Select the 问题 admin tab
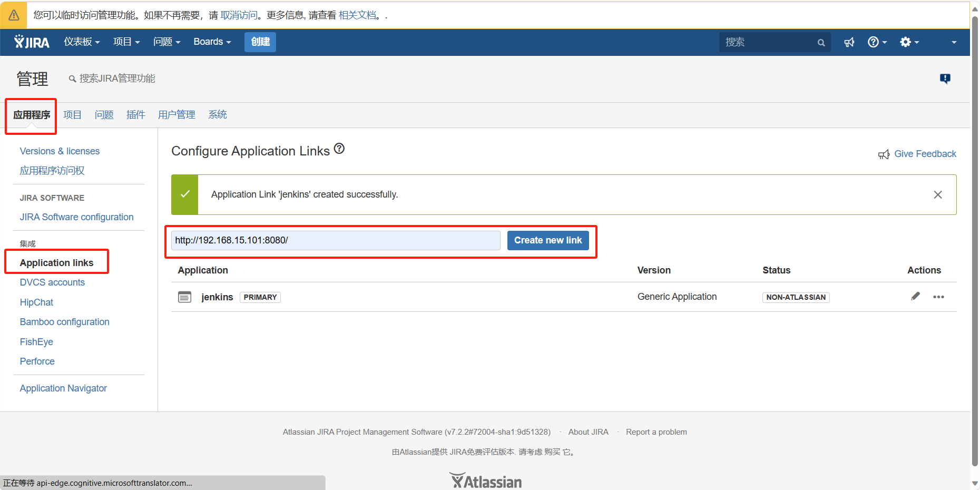The image size is (980, 490). pyautogui.click(x=104, y=115)
